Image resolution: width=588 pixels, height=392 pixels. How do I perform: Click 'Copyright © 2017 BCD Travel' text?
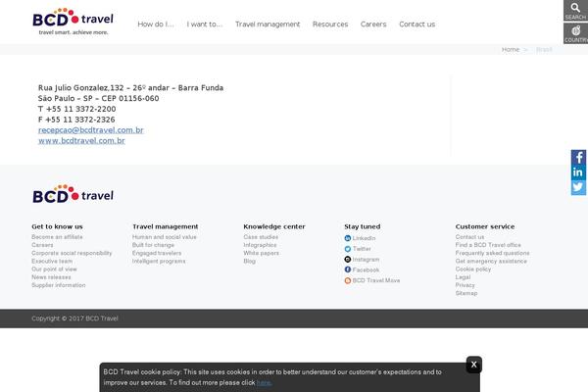coord(74,318)
